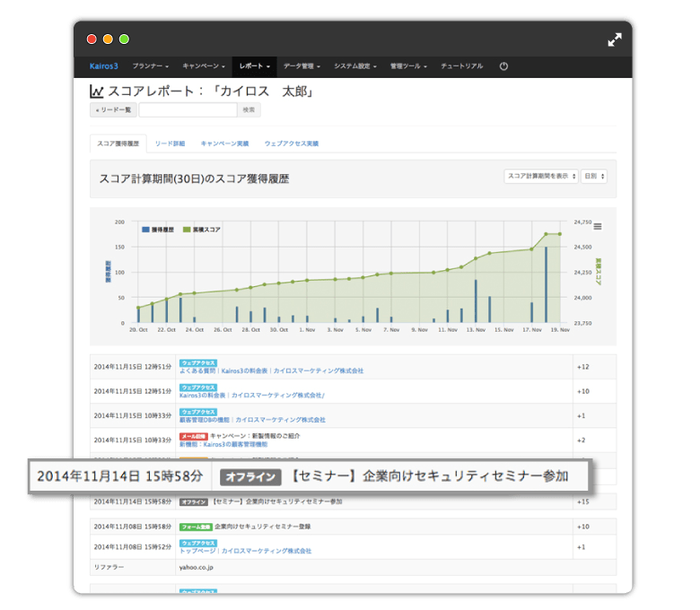Click the green フォーム登録 badge
Screen dimensions: 700x610
(x=196, y=526)
